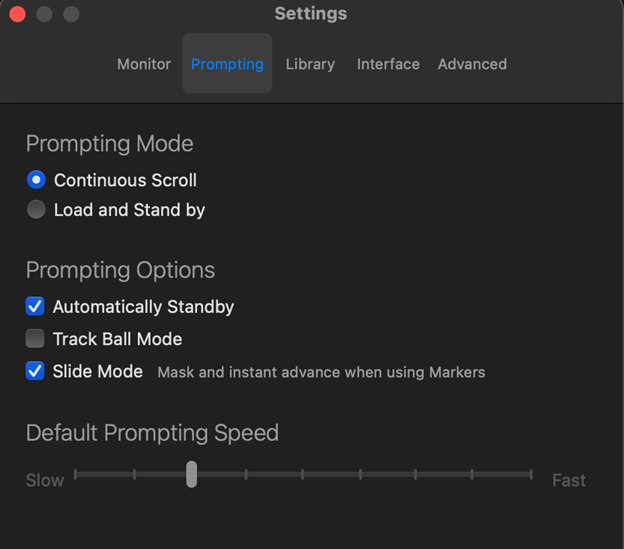Click the tick just right of the slider handle

tap(246, 474)
